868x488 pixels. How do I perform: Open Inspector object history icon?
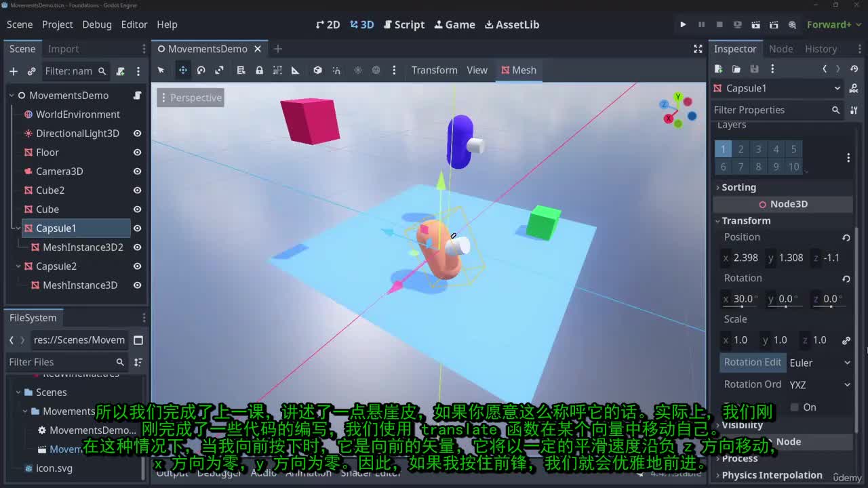pyautogui.click(x=854, y=68)
